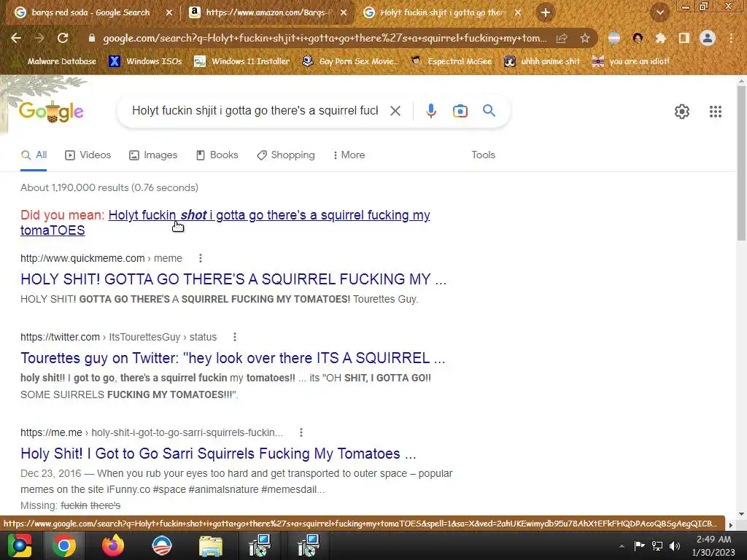Open the Start menu
Image resolution: width=747 pixels, height=560 pixels.
[19, 545]
